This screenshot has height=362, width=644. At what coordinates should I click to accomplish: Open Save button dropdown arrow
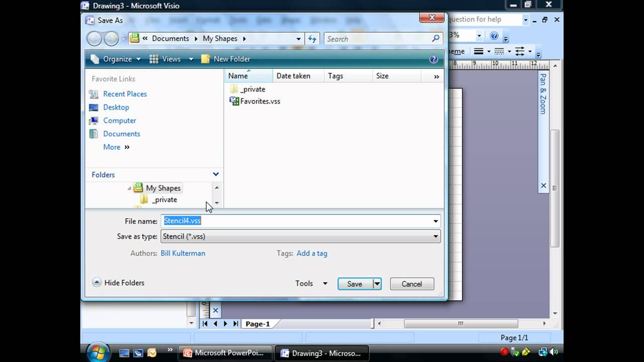click(377, 284)
